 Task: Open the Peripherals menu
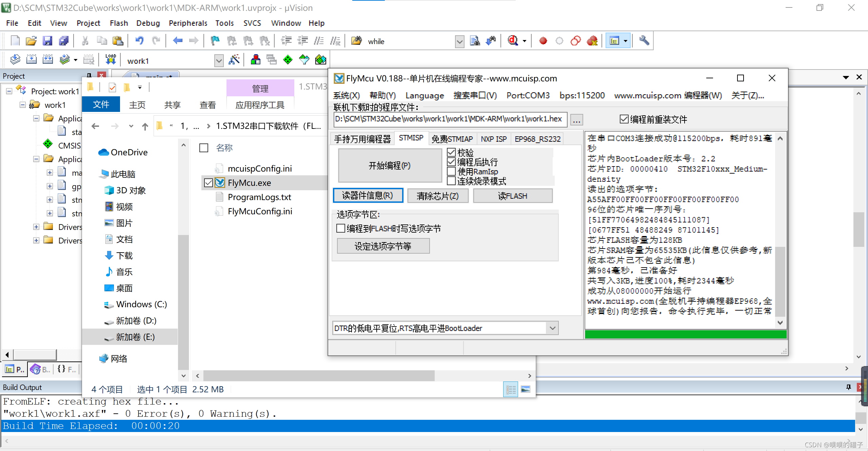[x=188, y=23]
